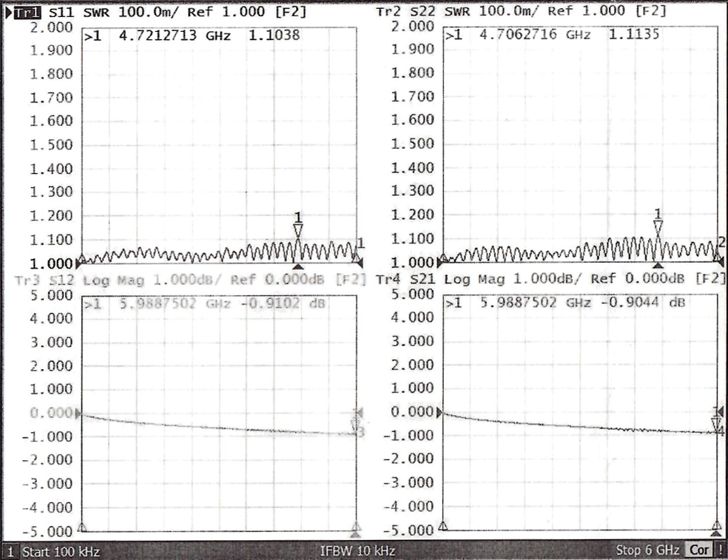
Task: Click the IFBW 10 kHz setting
Action: [357, 551]
